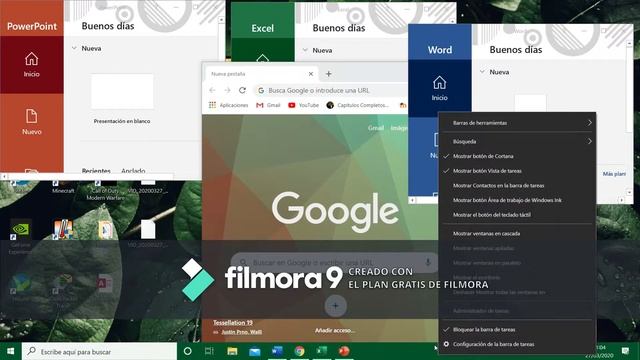Click Añadir acceso directo on Google page
Screen dimensions: 640x360
coord(335,330)
